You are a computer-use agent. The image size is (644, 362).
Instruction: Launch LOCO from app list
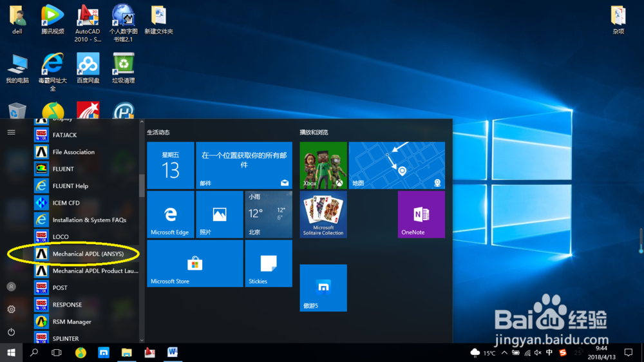(86, 236)
